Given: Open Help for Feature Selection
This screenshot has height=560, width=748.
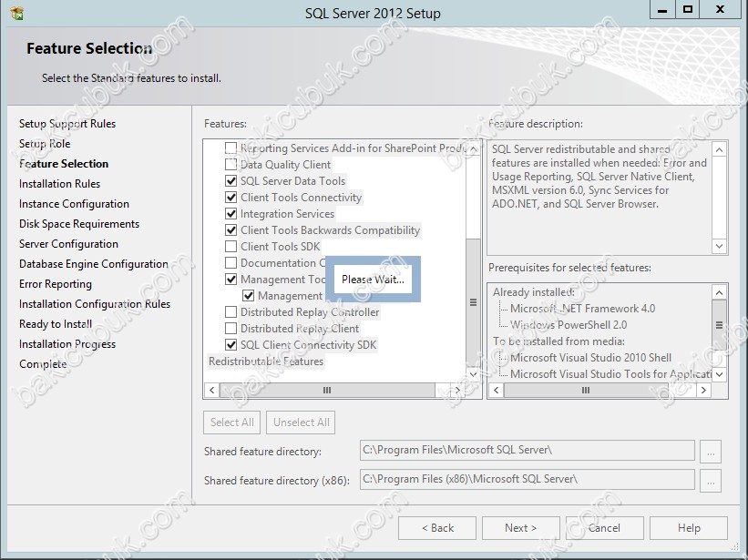Looking at the screenshot, I should pyautogui.click(x=689, y=528).
